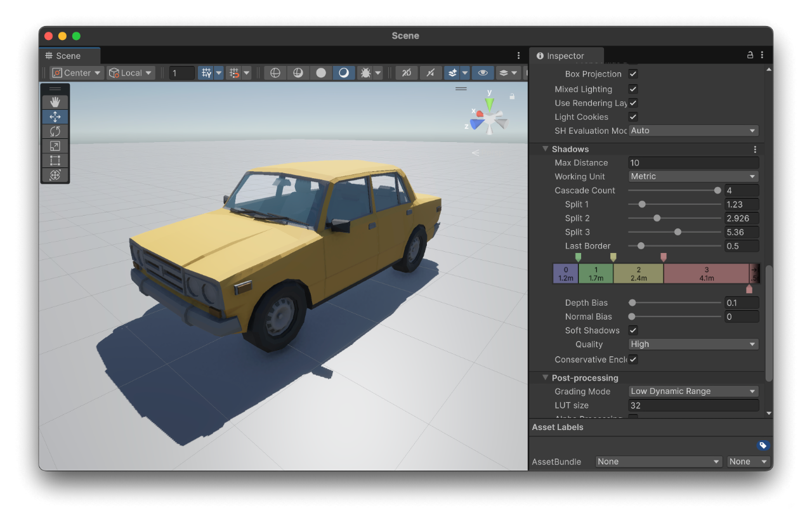Open the AssetBundle variant None dropdown
812x522 pixels.
tap(749, 462)
